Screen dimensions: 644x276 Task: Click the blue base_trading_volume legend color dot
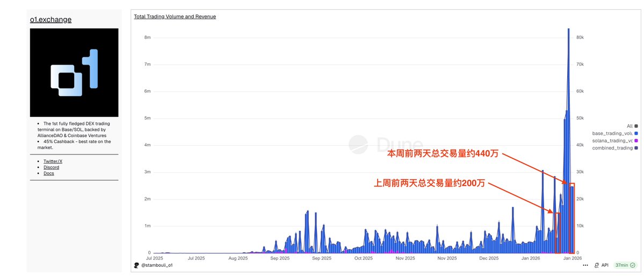(x=636, y=133)
